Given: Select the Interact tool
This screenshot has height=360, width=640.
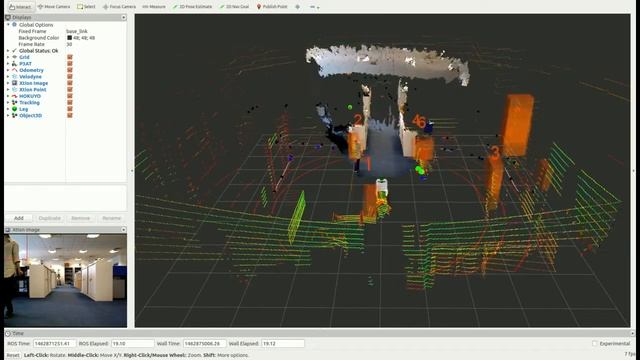Looking at the screenshot, I should 20,7.
